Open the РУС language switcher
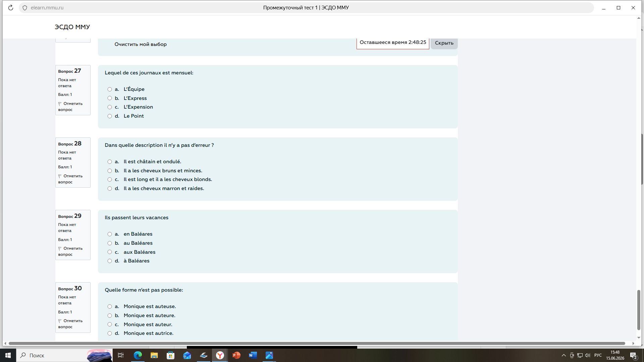Image resolution: width=644 pixels, height=362 pixels. [598, 355]
